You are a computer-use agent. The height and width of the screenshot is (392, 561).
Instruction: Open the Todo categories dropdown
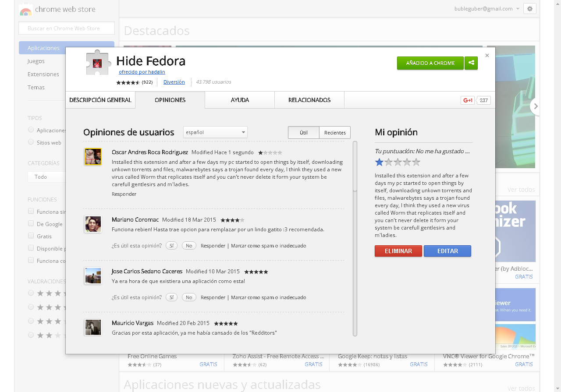coord(47,177)
